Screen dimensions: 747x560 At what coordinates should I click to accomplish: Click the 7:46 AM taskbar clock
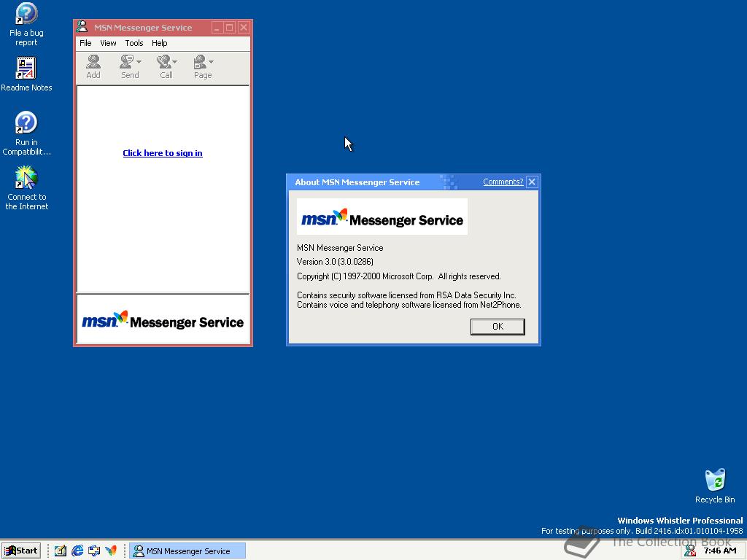(x=720, y=551)
